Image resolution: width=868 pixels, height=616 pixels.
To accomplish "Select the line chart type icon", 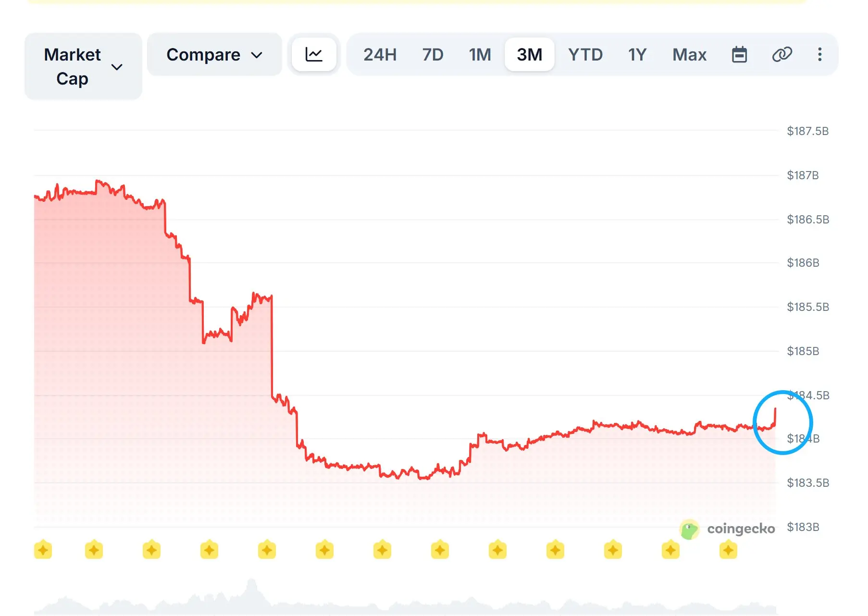I will (314, 54).
